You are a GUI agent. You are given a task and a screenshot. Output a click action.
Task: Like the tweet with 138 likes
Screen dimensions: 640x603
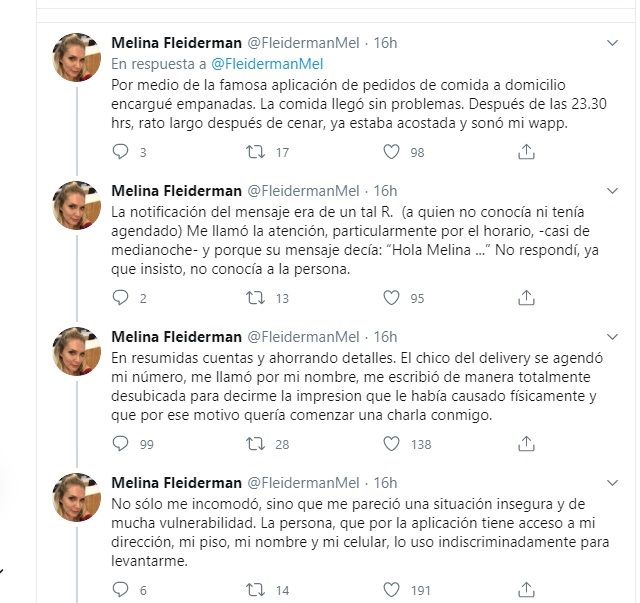pos(392,443)
